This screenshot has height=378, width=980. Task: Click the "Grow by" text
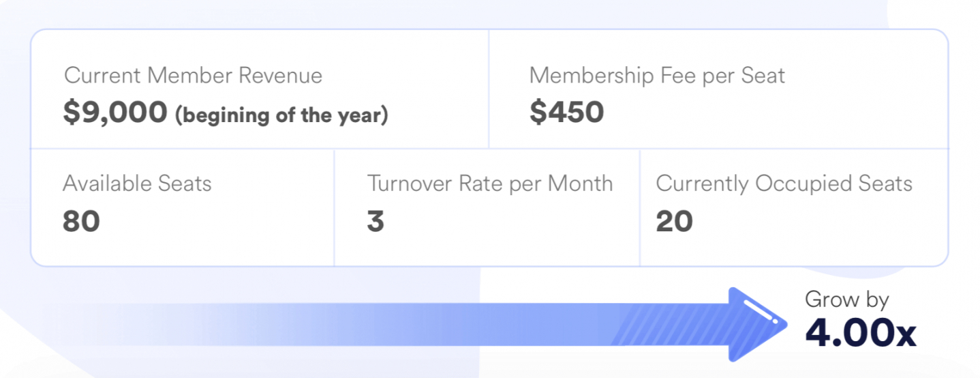[846, 300]
